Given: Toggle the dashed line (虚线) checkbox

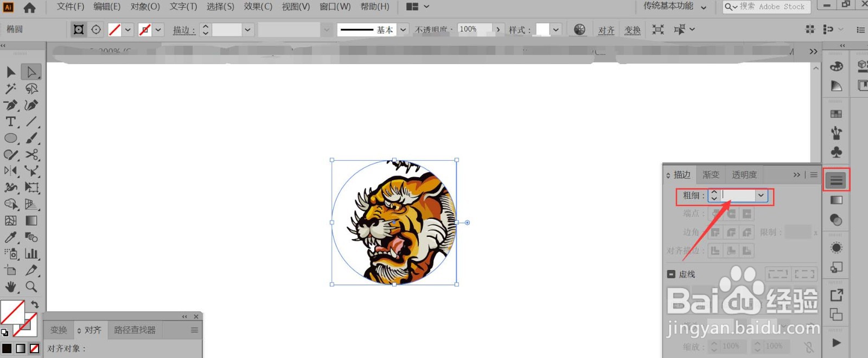Looking at the screenshot, I should (x=671, y=274).
